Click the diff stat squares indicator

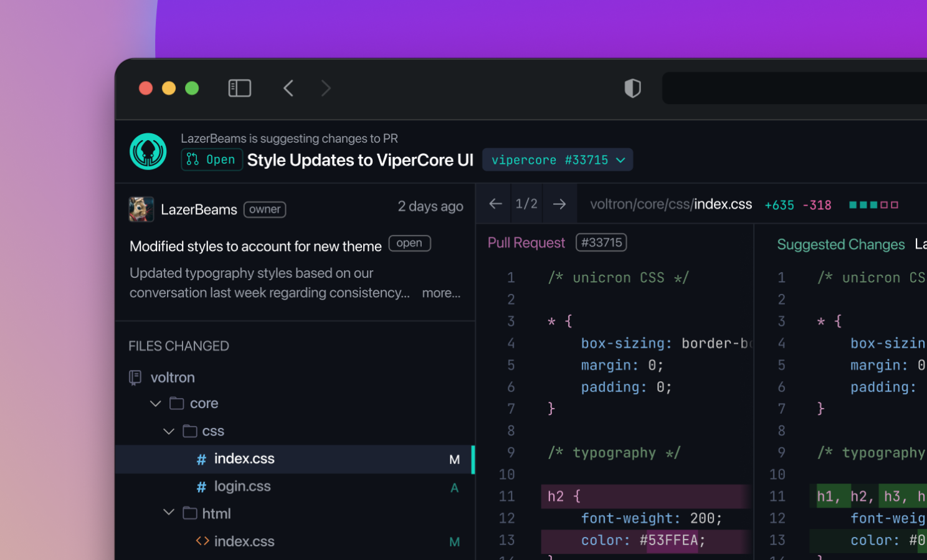873,204
